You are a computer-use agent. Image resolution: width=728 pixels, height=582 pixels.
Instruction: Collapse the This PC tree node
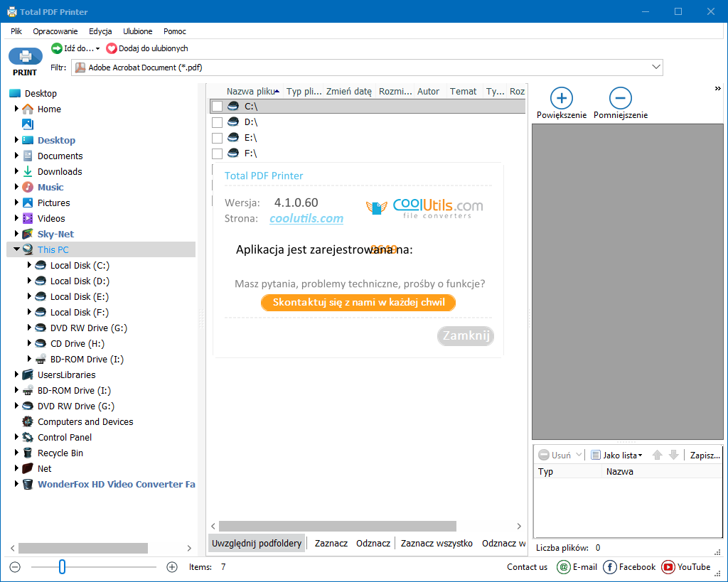point(17,249)
